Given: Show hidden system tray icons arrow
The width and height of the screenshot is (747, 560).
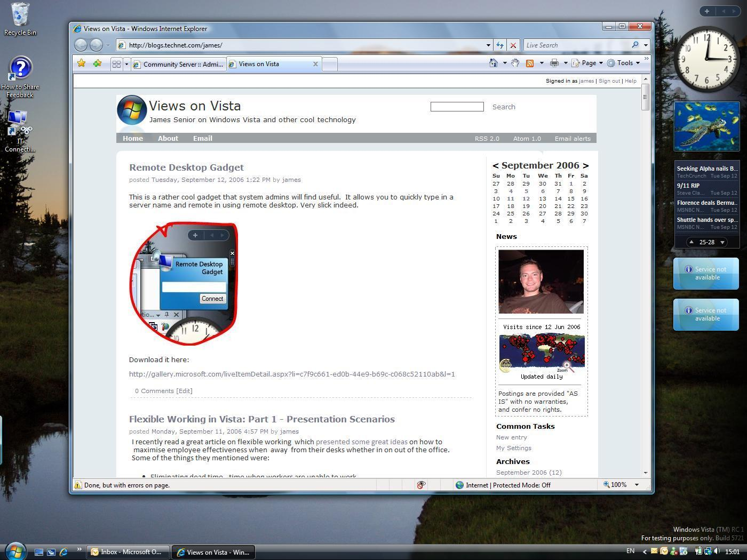Looking at the screenshot, I should pos(645,551).
